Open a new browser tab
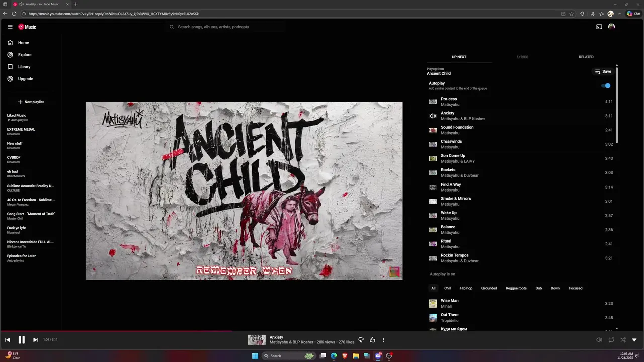The image size is (644, 362). click(76, 4)
